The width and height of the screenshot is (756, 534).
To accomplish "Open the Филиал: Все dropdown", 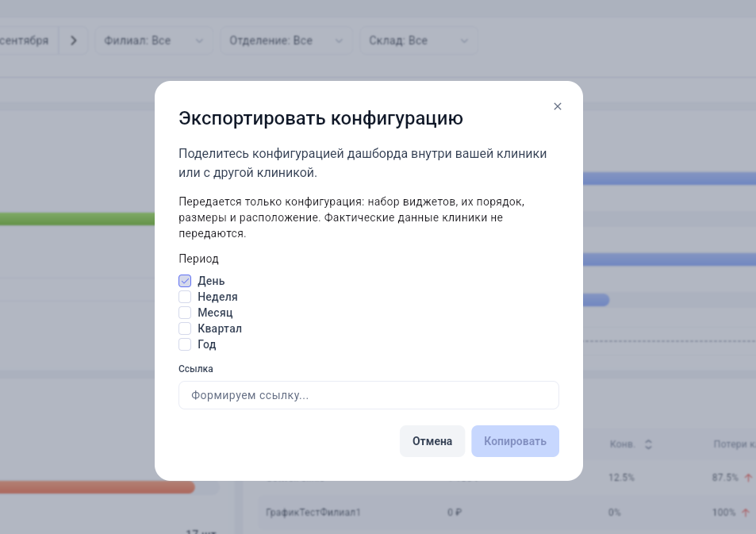I will pos(153,40).
